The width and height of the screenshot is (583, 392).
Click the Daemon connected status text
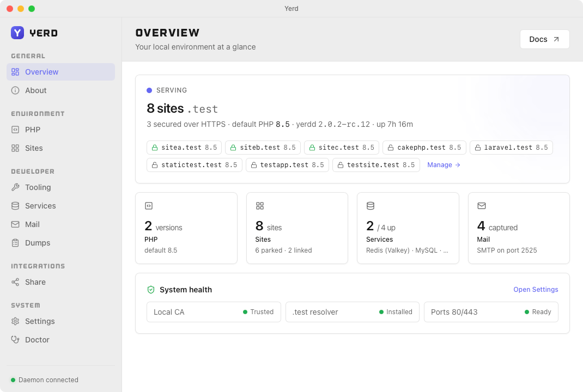48,379
